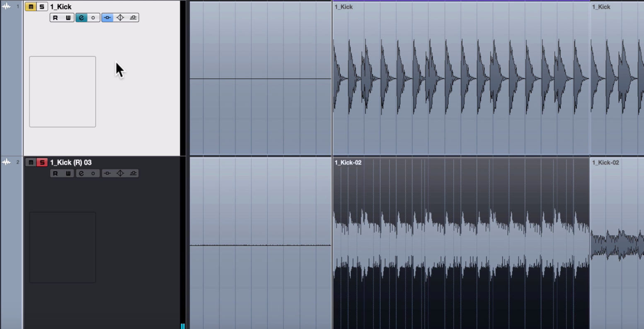Viewport: 644px width, 329px height.
Task: Open Edit Channel Settings for 1_Kick (R) 03
Action: coord(81,173)
